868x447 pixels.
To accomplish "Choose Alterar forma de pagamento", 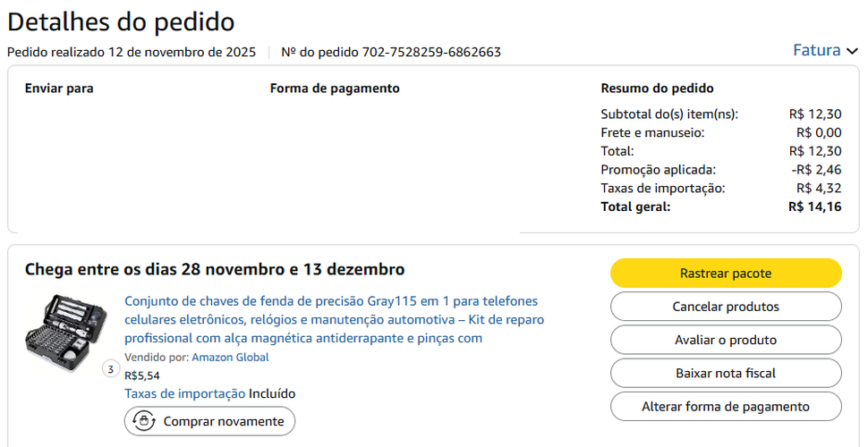I will click(726, 407).
